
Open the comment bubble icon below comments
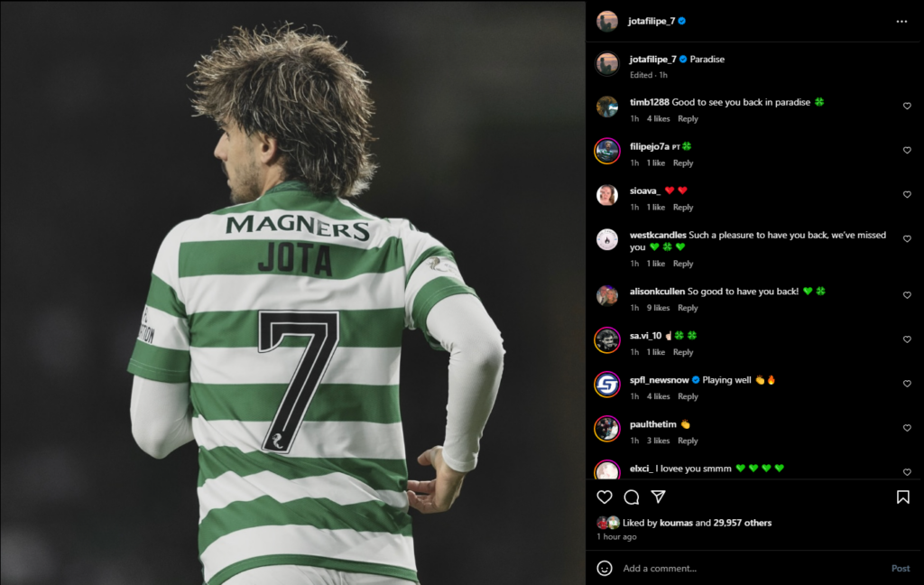631,497
